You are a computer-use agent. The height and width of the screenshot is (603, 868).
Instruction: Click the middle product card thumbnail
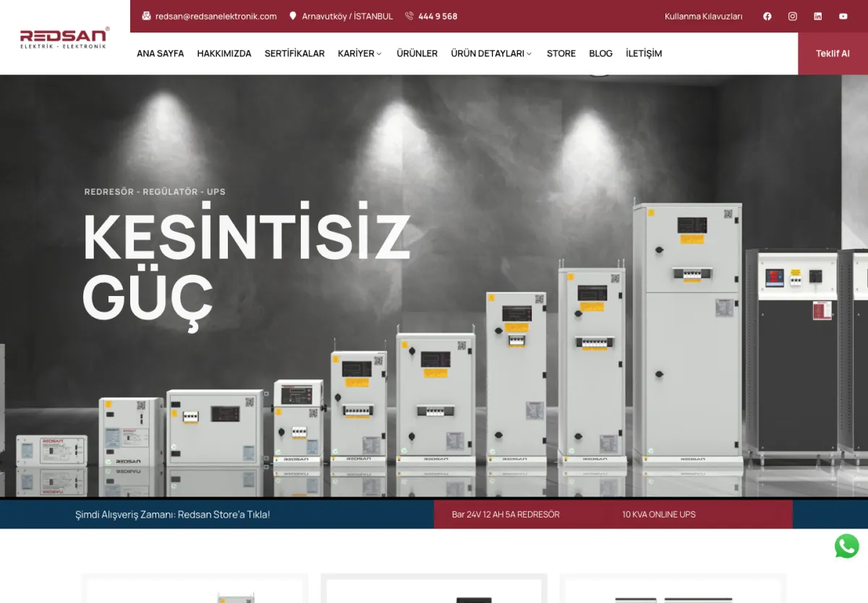pyautogui.click(x=434, y=589)
